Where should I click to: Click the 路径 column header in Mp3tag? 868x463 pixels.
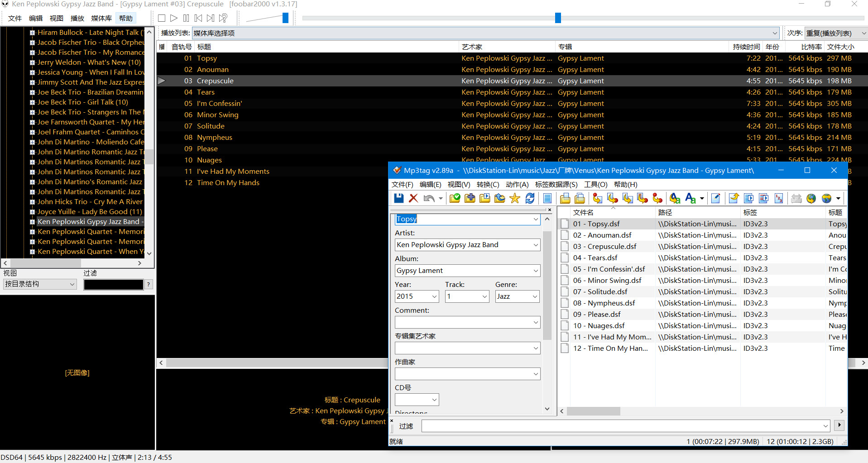(x=698, y=212)
